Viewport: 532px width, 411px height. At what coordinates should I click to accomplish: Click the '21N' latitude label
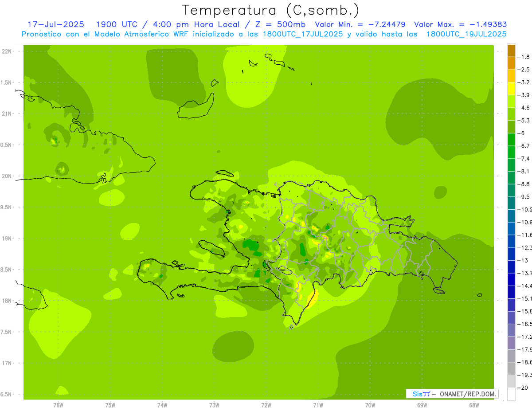(x=7, y=114)
